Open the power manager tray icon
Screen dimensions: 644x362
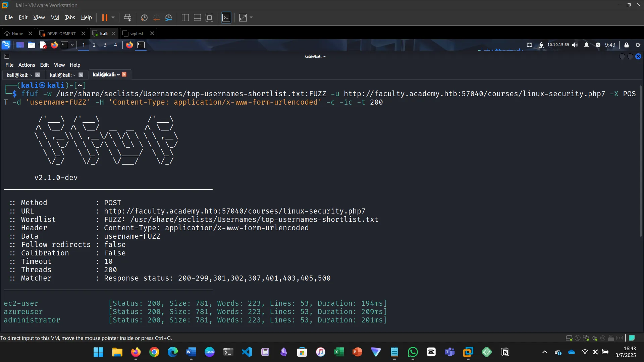coord(598,45)
